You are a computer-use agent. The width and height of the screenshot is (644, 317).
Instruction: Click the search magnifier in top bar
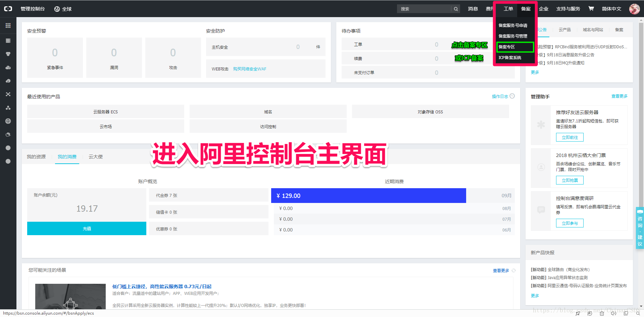[x=456, y=9]
